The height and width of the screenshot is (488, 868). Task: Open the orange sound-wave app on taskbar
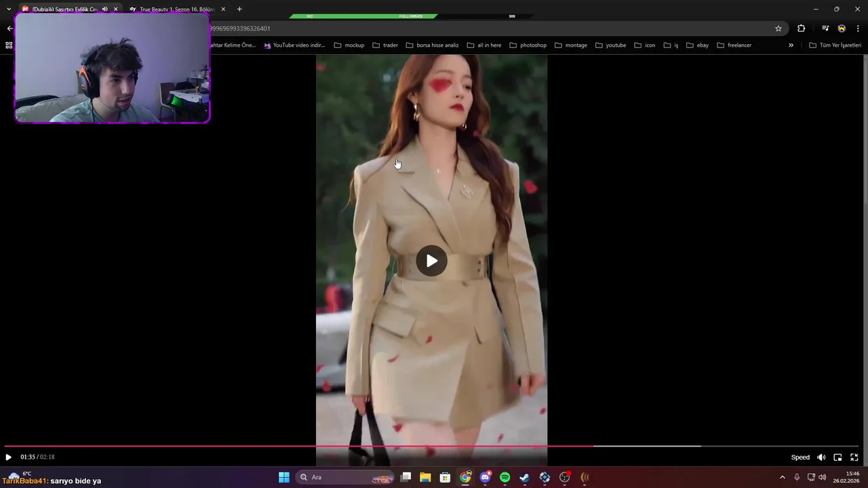(585, 477)
